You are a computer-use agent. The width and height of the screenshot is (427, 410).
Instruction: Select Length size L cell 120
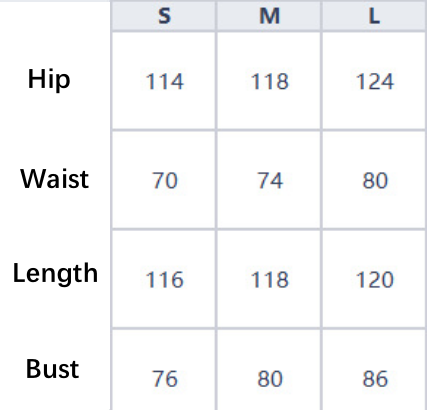[374, 279]
